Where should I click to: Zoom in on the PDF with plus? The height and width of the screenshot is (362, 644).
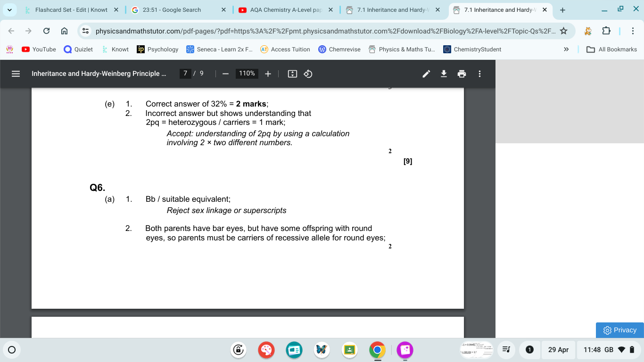tap(268, 74)
